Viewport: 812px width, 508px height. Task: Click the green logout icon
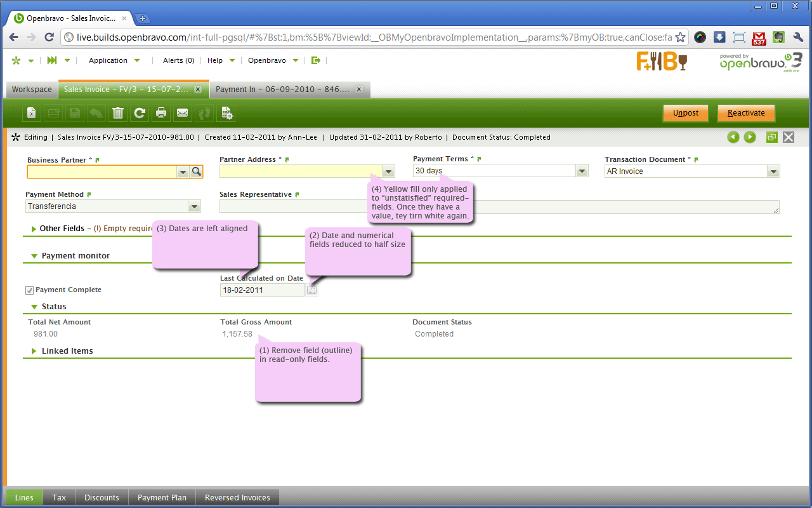point(316,60)
